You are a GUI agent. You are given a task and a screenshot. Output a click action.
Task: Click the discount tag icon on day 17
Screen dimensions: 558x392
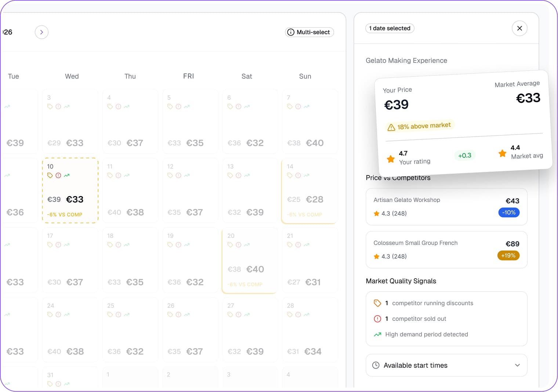click(50, 245)
